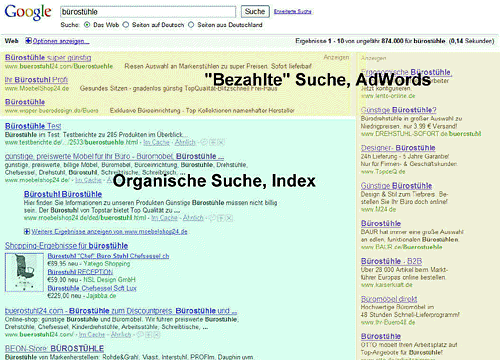Click the comment icon beside testberichte.de result
The width and height of the screenshot is (500, 360).
click(x=204, y=142)
